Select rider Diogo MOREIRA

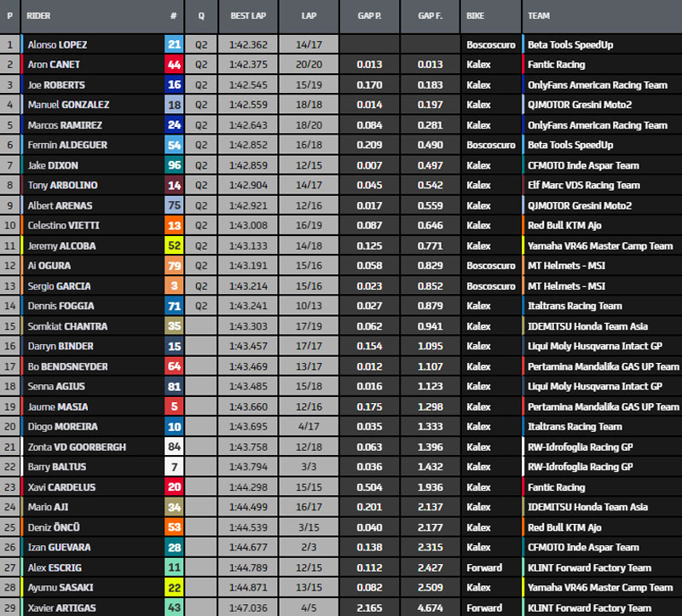(62, 427)
